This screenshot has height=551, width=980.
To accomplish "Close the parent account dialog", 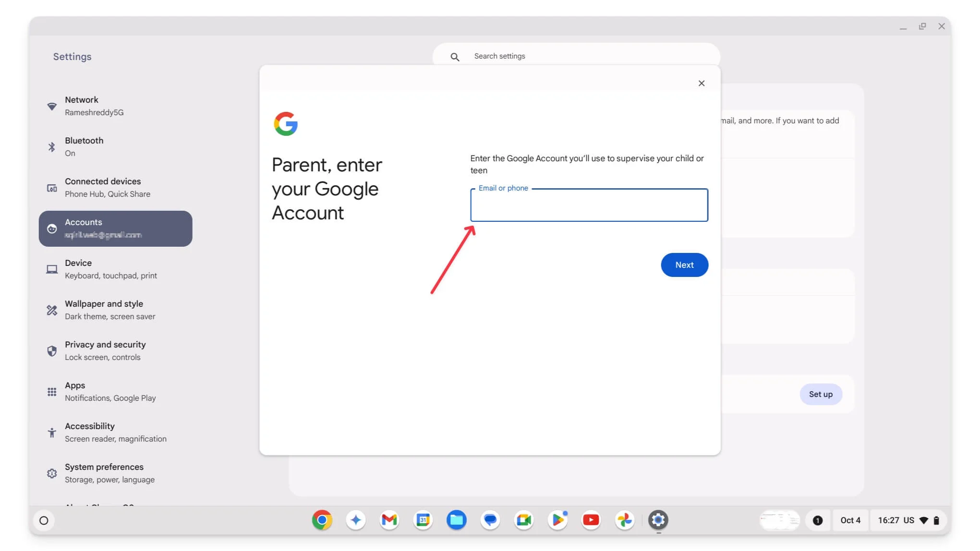I will (x=702, y=83).
